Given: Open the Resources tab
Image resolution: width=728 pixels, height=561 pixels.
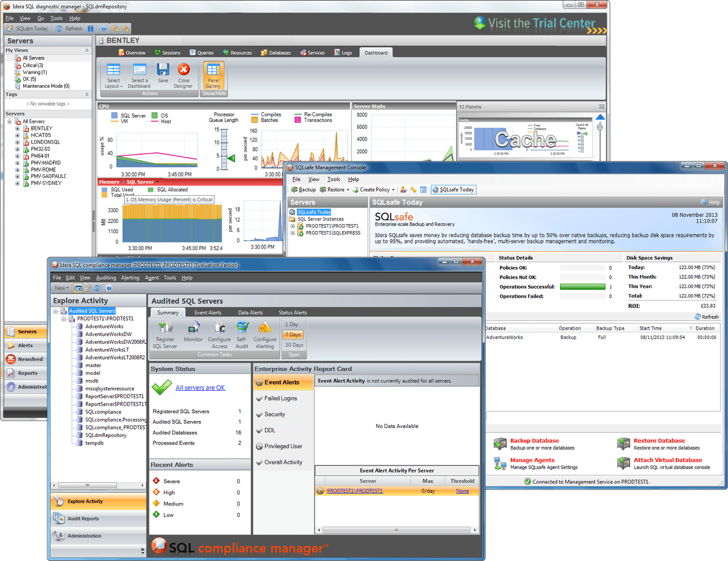Looking at the screenshot, I should (237, 53).
